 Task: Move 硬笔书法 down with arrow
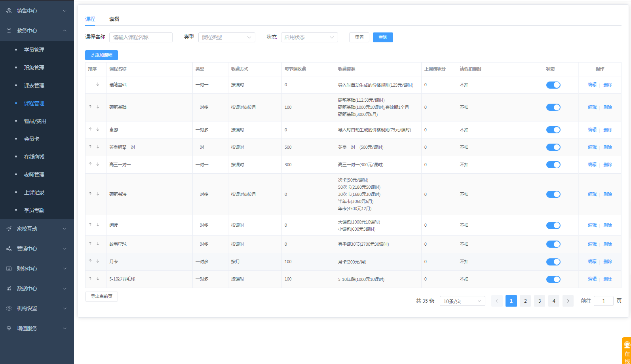point(98,194)
